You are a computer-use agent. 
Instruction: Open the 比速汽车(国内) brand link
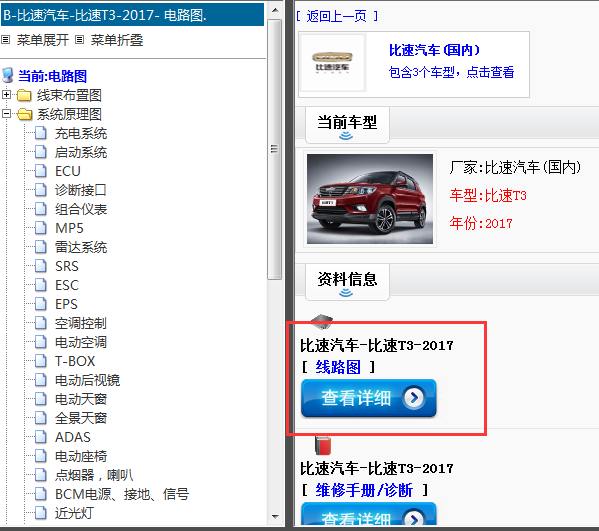[434, 50]
